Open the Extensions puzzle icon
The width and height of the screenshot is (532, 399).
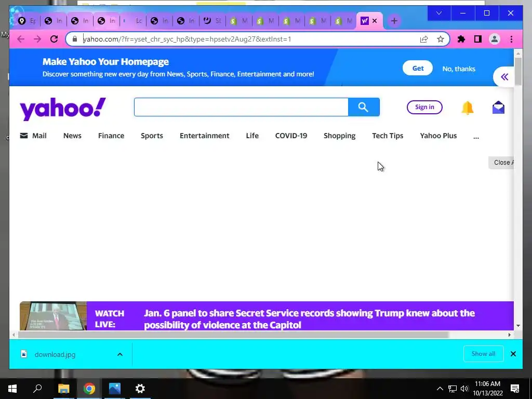coord(461,39)
